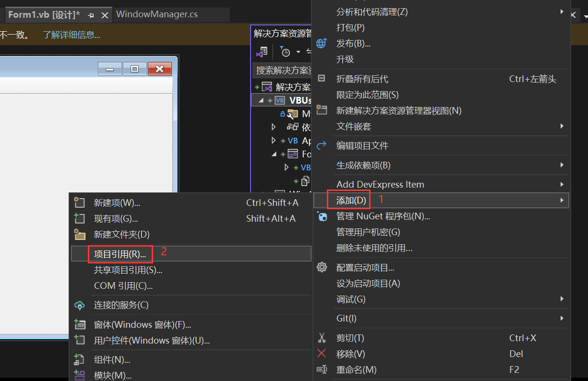Open the pending changes filter dropdown arrow
The height and width of the screenshot is (381, 588).
[298, 52]
